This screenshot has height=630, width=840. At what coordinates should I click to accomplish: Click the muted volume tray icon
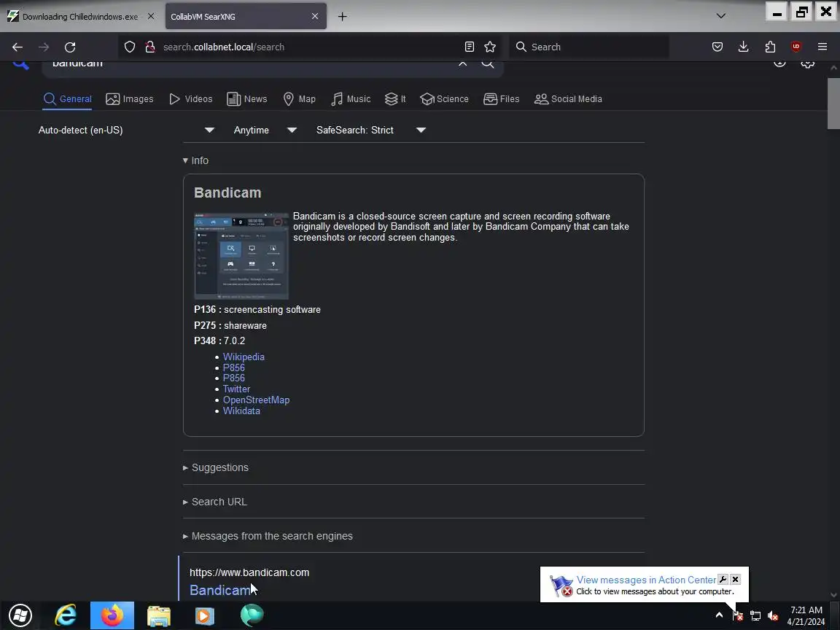(x=772, y=616)
